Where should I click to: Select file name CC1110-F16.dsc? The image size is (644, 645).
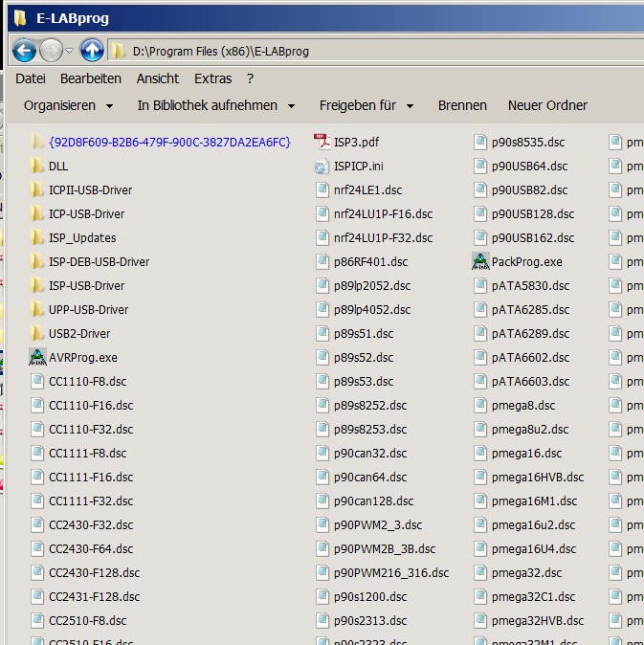91,406
